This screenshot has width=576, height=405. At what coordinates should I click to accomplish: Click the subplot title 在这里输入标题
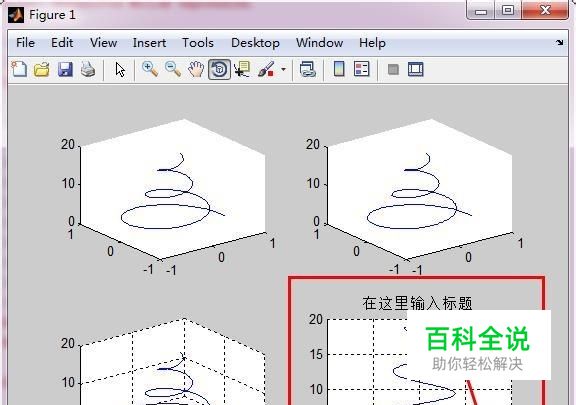click(x=417, y=303)
